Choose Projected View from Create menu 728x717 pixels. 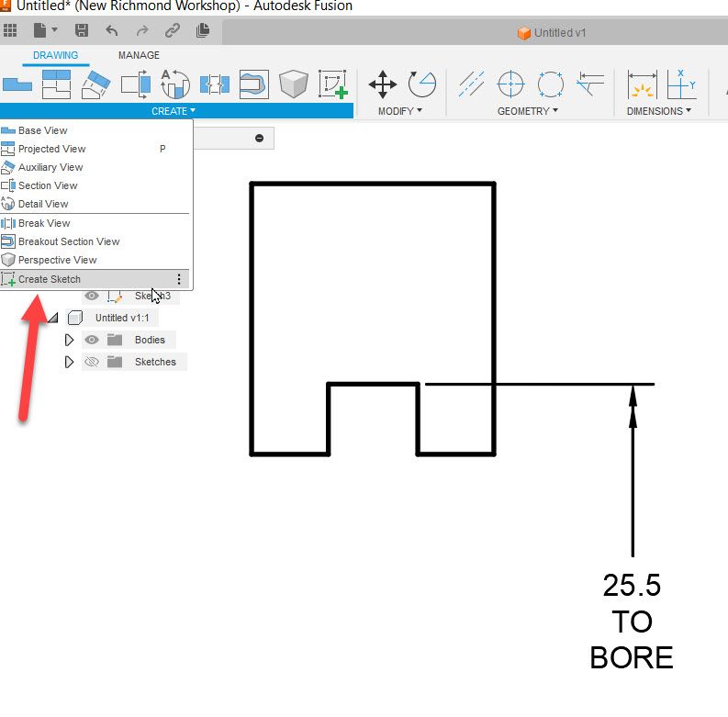click(95, 149)
